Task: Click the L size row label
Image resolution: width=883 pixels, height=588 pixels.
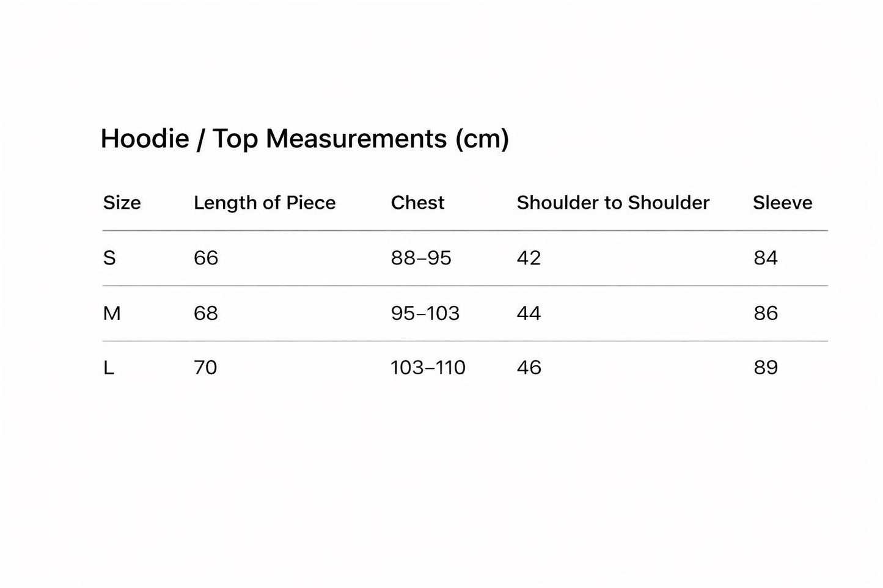Action: [109, 368]
